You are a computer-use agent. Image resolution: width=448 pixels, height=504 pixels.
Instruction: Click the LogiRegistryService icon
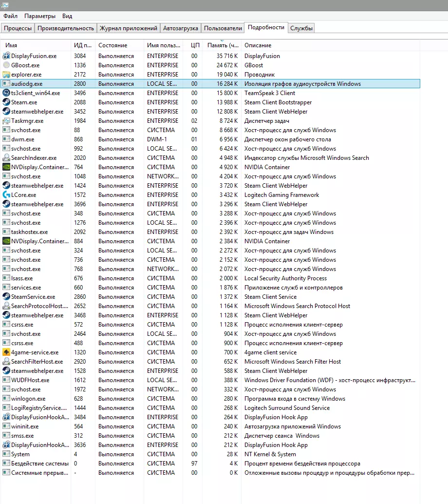(6, 408)
